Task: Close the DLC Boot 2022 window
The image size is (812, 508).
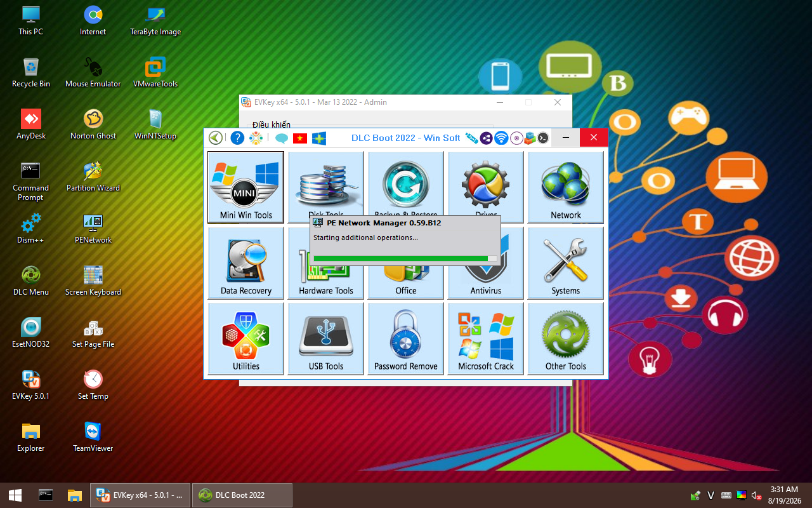Action: 594,138
